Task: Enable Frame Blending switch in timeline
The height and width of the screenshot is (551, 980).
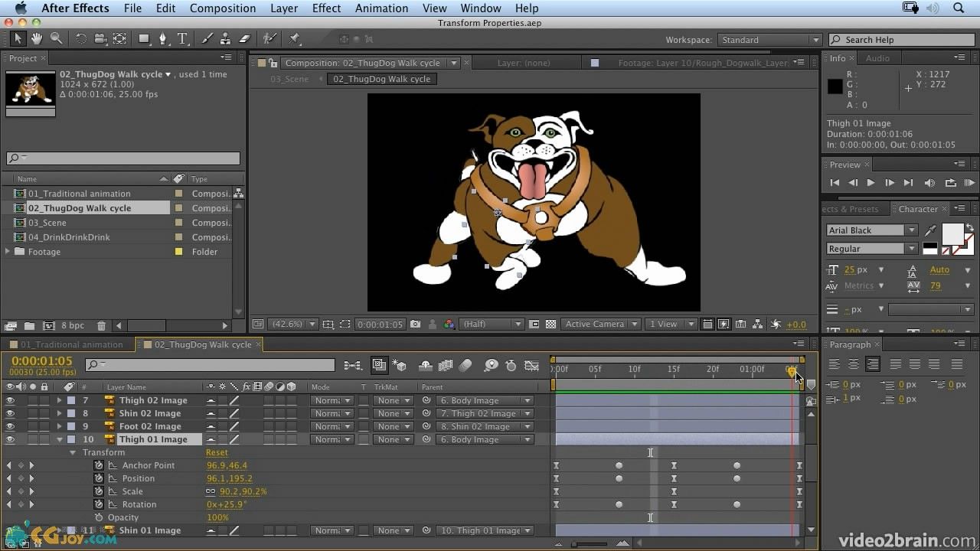Action: 446,366
